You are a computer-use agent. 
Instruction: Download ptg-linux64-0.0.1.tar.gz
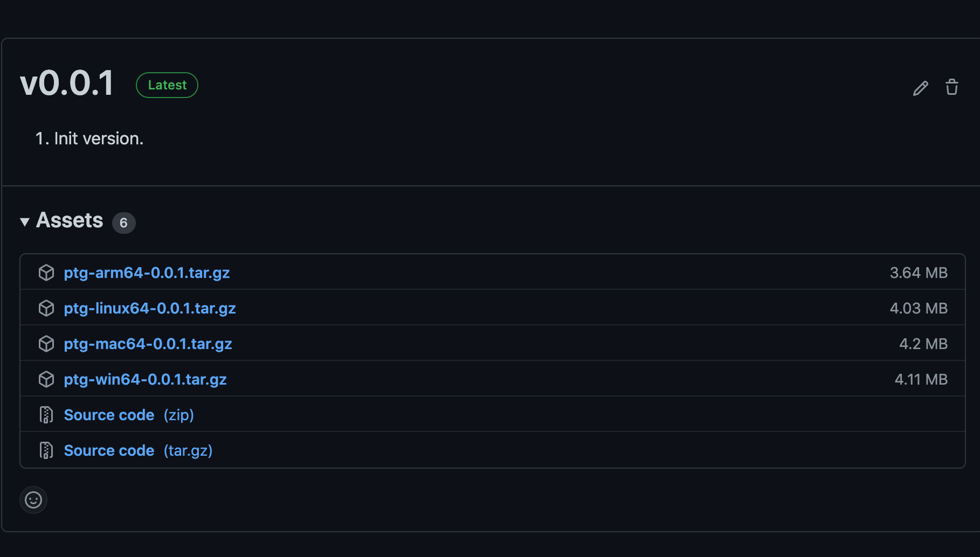(x=150, y=308)
